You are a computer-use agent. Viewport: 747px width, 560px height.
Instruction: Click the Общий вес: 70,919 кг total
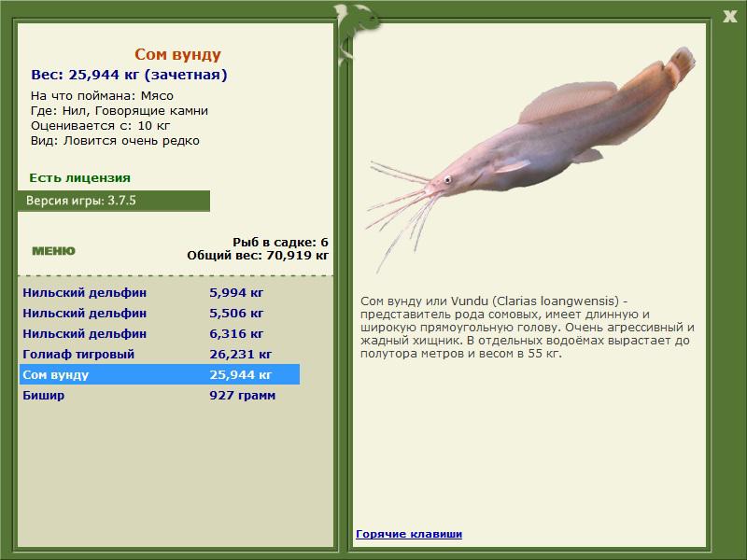pos(258,256)
